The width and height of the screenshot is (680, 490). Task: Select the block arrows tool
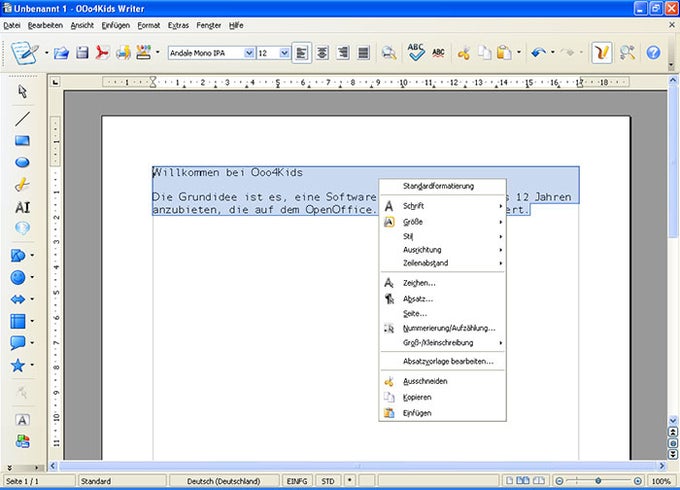[x=18, y=299]
